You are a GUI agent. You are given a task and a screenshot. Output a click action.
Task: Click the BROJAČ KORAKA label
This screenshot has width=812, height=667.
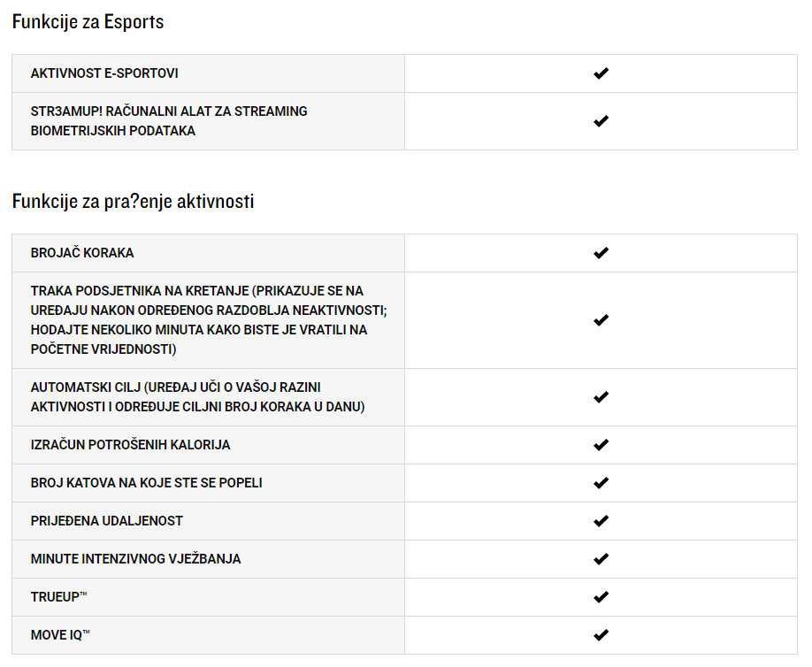point(82,253)
